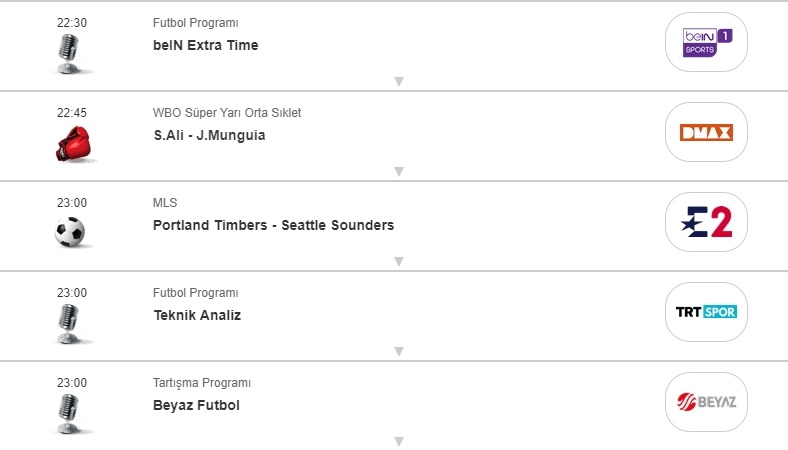Click the red boxing glove icon
This screenshot has width=788, height=450.
point(71,142)
